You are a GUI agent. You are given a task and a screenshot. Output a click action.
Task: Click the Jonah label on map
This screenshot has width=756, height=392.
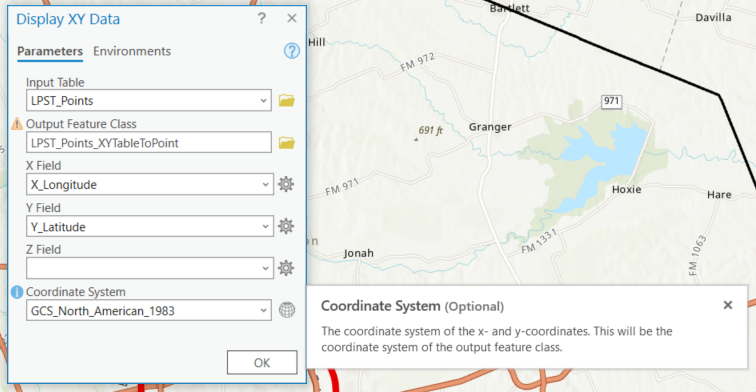pyautogui.click(x=359, y=253)
